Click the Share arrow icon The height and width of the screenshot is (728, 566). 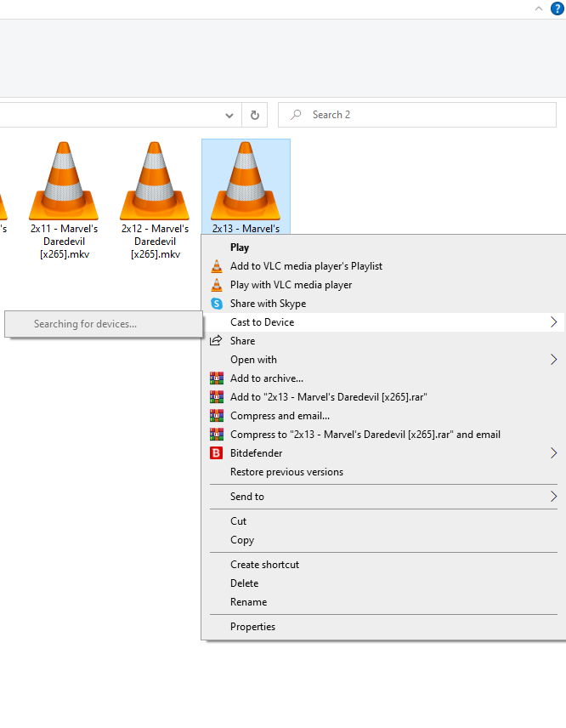(216, 341)
